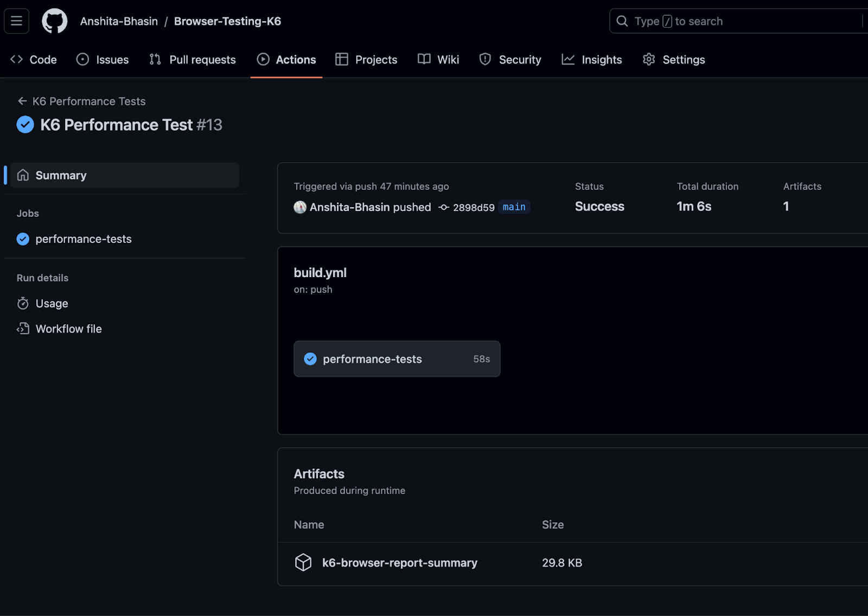Click the k6-browser-report-summary package icon
This screenshot has height=616, width=868.
pyautogui.click(x=303, y=562)
